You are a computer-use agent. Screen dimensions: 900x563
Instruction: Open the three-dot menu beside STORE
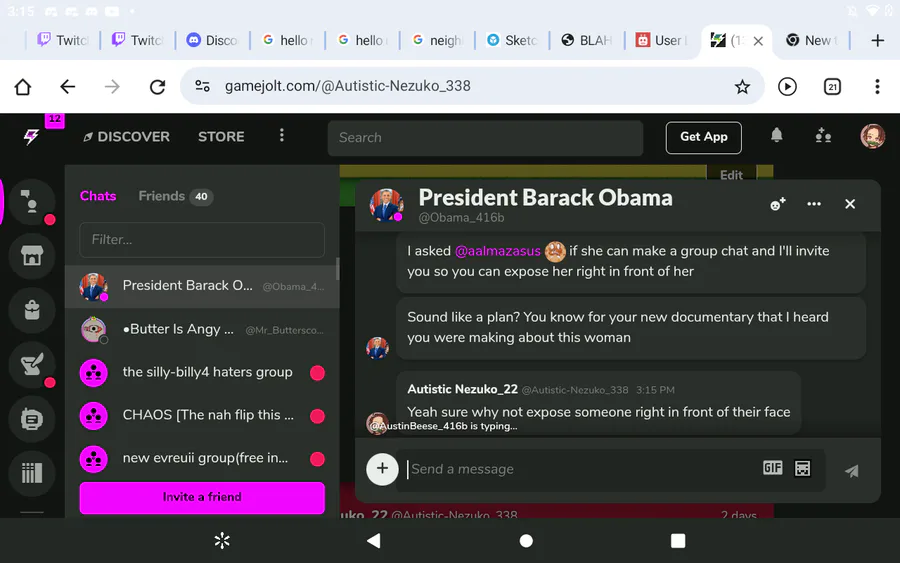(281, 135)
